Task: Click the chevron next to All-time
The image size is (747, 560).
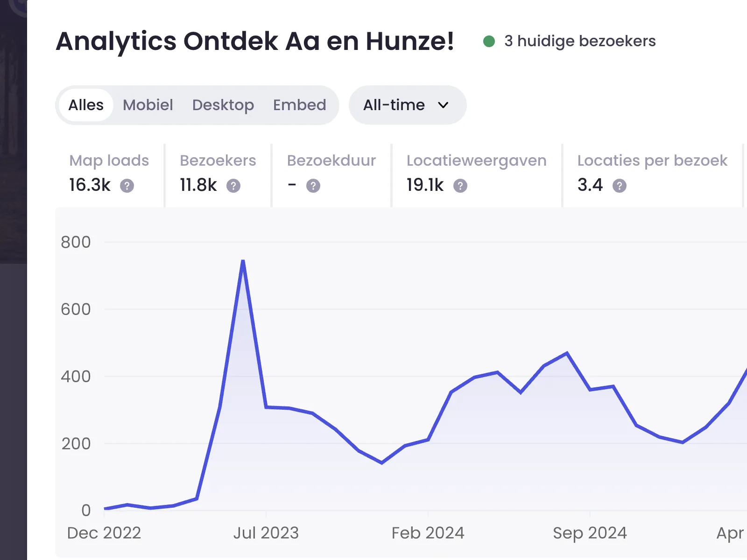Action: click(443, 105)
